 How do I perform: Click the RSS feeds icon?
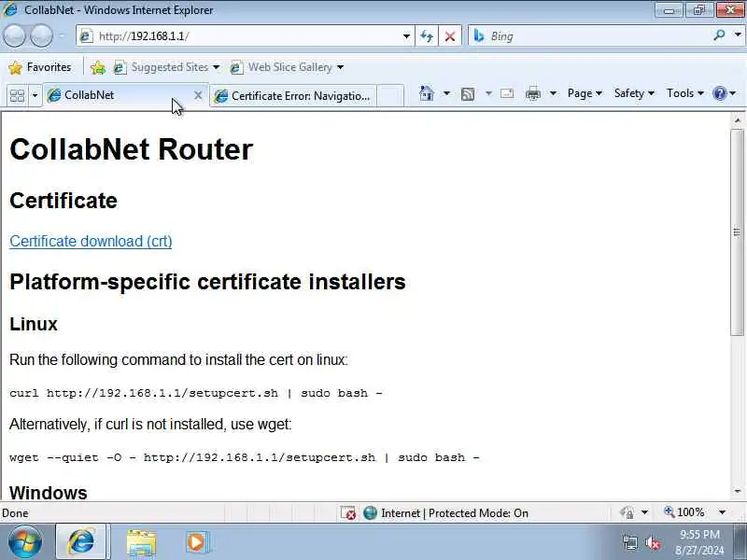[x=468, y=94]
